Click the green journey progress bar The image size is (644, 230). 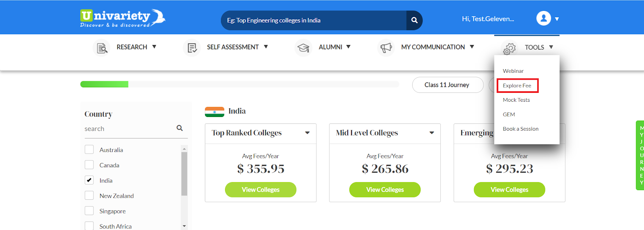click(104, 84)
